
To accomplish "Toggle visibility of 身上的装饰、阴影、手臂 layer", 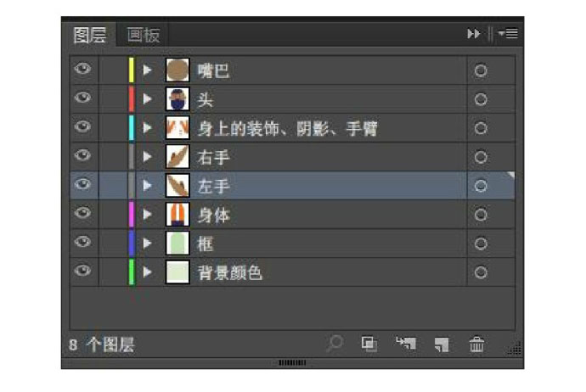I will tap(82, 126).
